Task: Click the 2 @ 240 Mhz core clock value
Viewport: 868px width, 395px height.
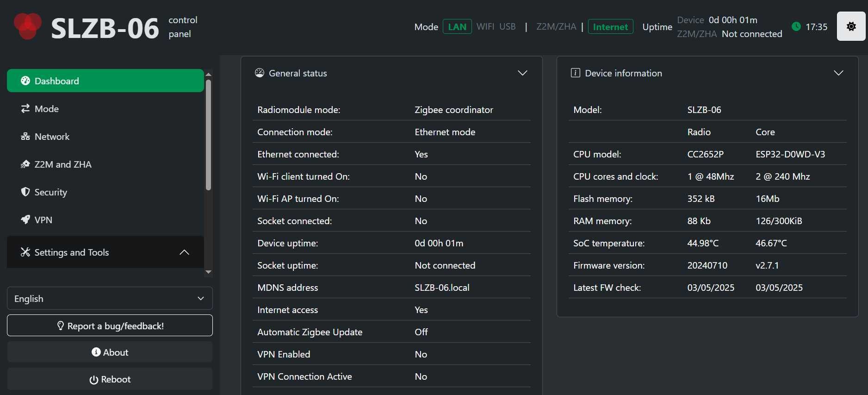Action: [x=783, y=176]
